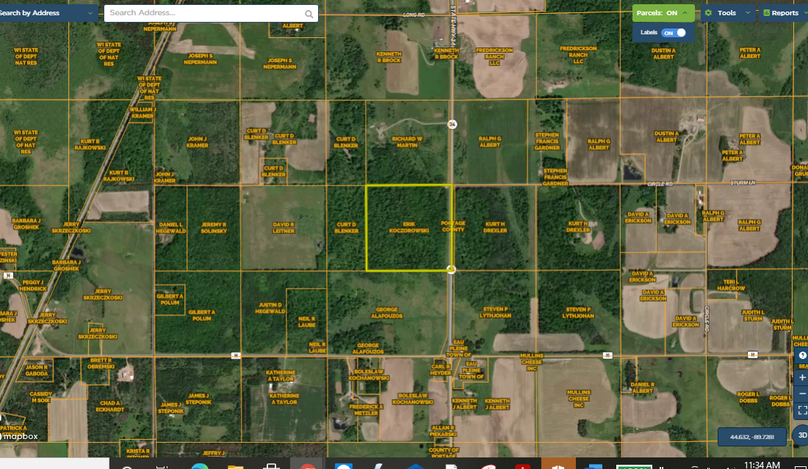Click the taskbar clock showing 11:34 AM

click(x=762, y=465)
